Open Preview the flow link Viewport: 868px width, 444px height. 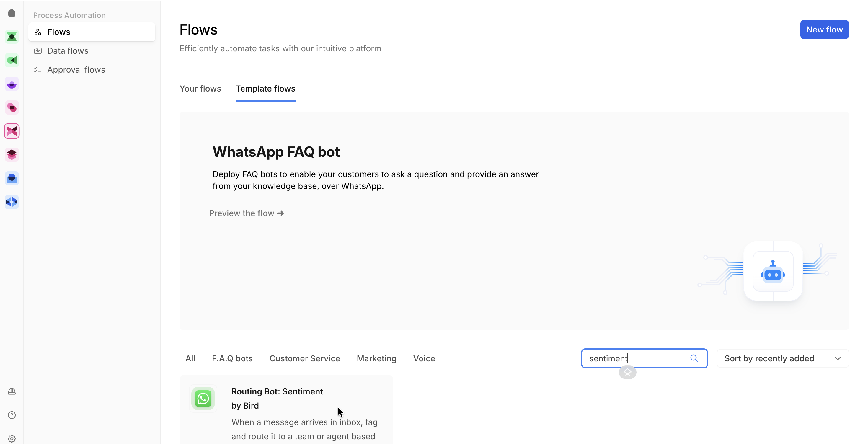point(246,213)
